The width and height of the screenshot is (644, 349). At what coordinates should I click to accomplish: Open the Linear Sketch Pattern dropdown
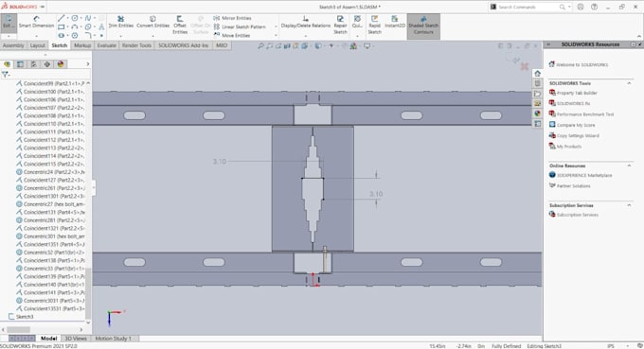tap(276, 26)
